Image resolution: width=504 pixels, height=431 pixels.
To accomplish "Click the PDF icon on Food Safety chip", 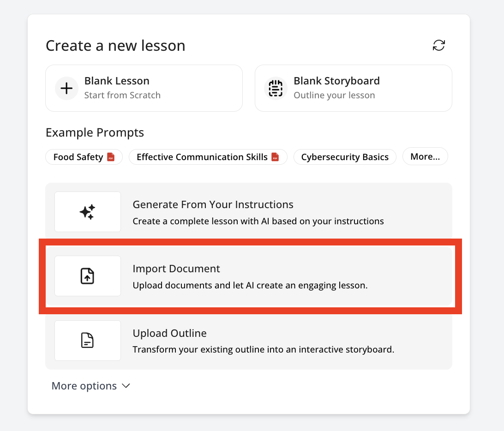I will click(x=111, y=157).
